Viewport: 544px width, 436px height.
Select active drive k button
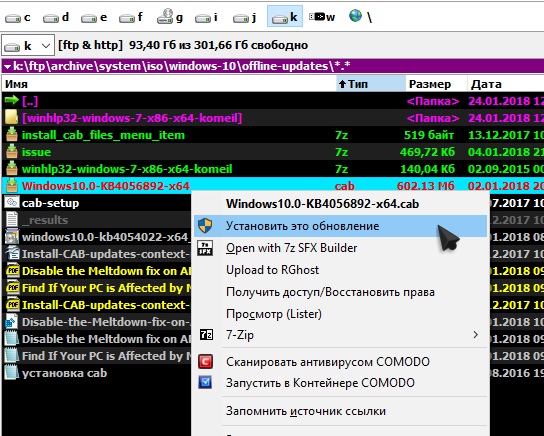point(285,16)
